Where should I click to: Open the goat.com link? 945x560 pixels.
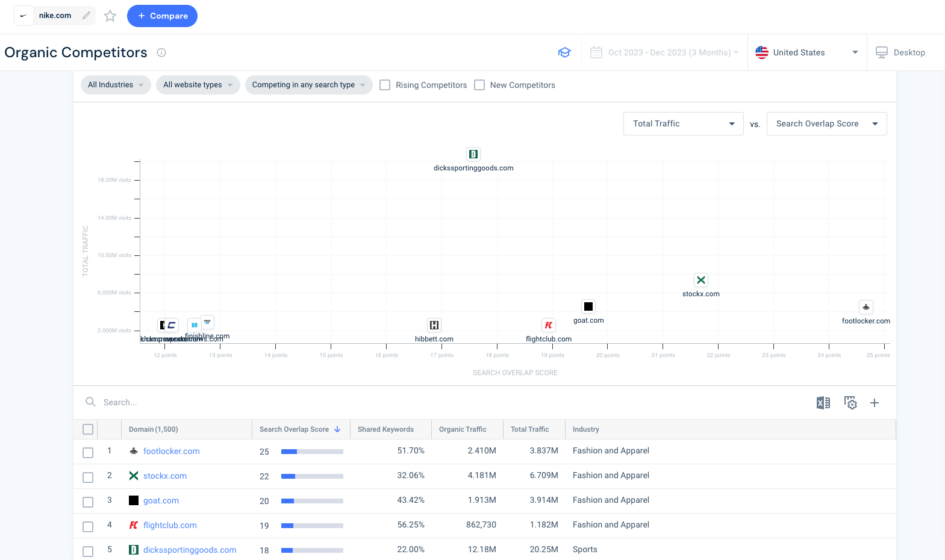click(x=161, y=500)
